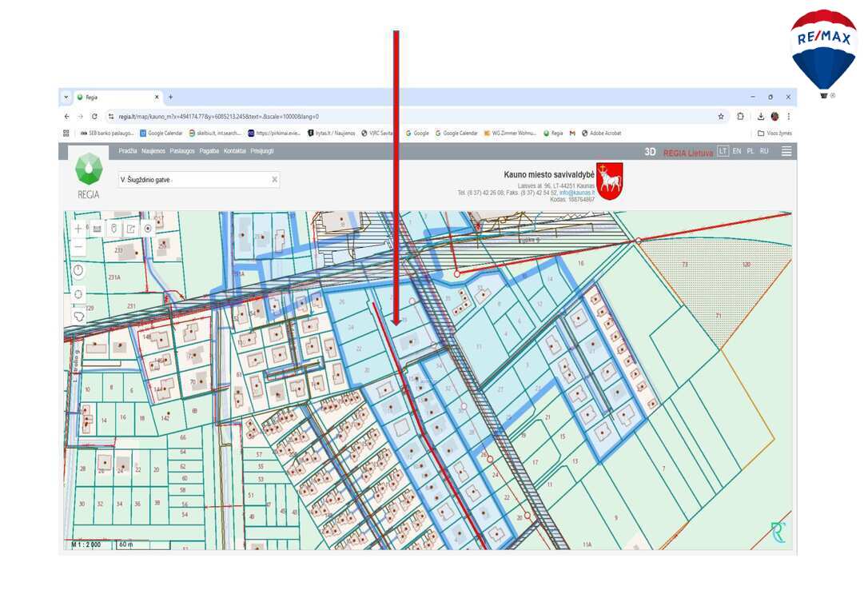This screenshot has height=614, width=868.
Task: Select the measure ruler tool on map
Action: pyautogui.click(x=96, y=229)
